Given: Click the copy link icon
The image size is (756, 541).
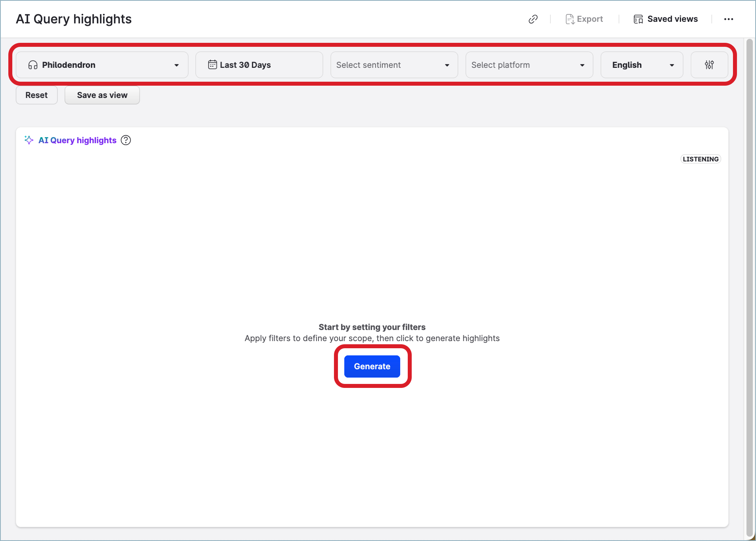Looking at the screenshot, I should tap(533, 19).
